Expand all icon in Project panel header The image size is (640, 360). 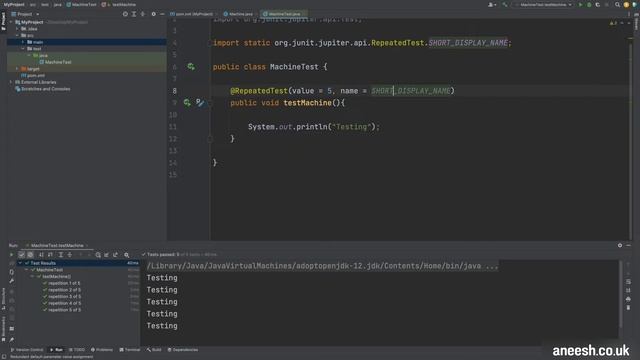(134, 14)
